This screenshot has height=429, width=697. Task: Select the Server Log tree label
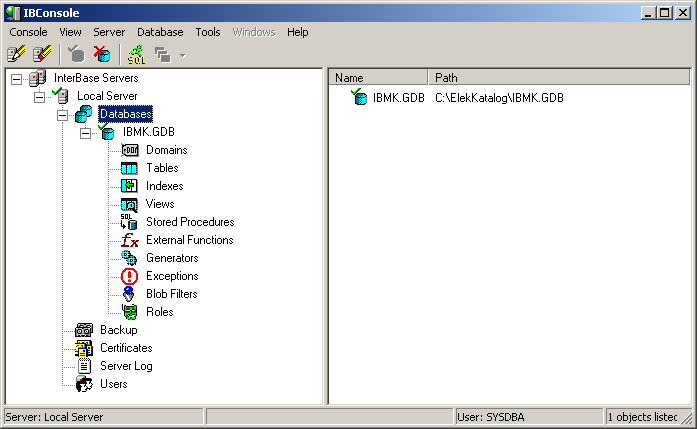[126, 366]
